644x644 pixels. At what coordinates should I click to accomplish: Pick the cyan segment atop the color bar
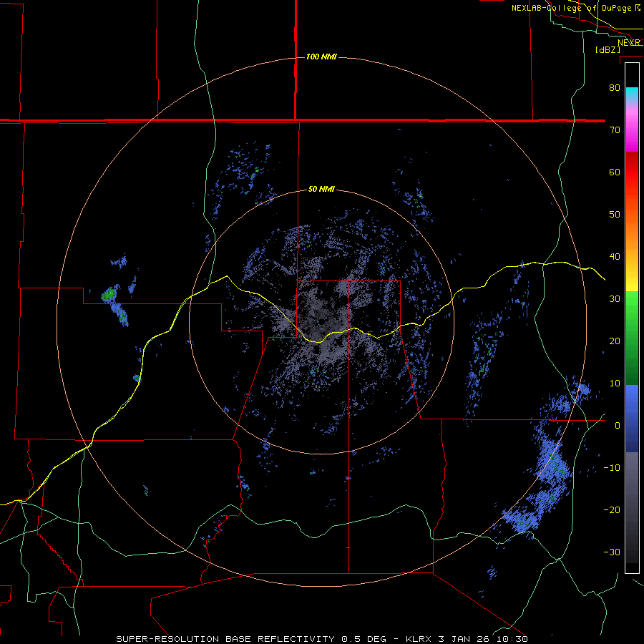tap(632, 94)
